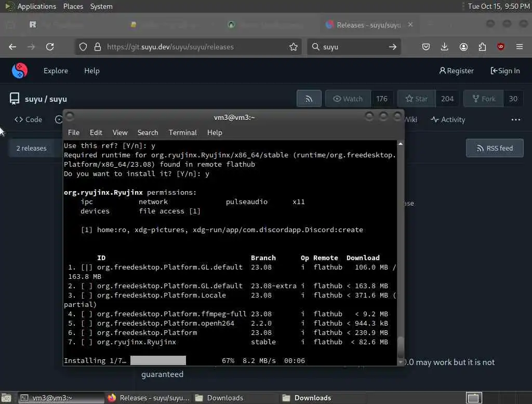Open the terminal Help menu
Screen dimensions: 532x404
[x=215, y=132]
